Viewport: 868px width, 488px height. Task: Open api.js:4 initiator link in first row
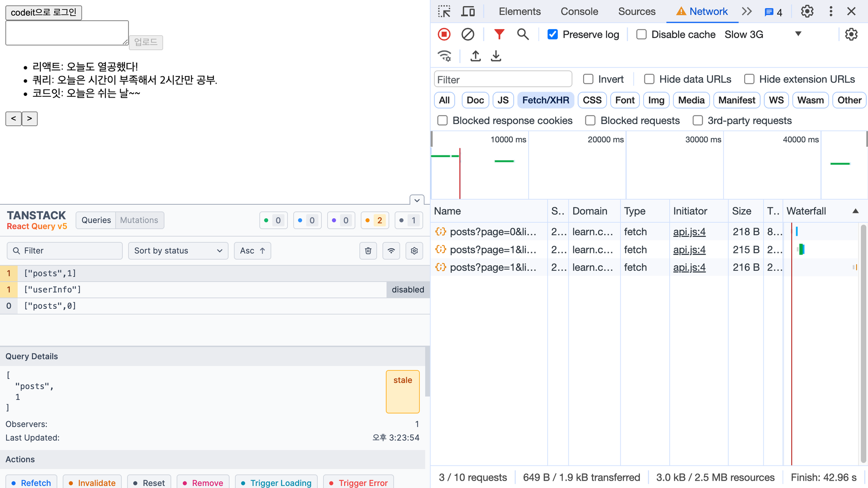point(689,232)
